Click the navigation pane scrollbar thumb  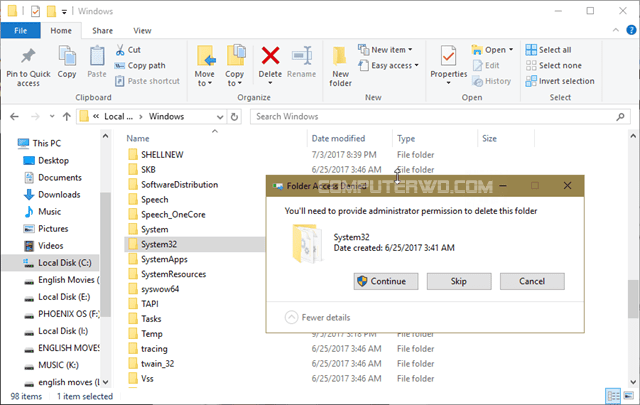[105, 254]
